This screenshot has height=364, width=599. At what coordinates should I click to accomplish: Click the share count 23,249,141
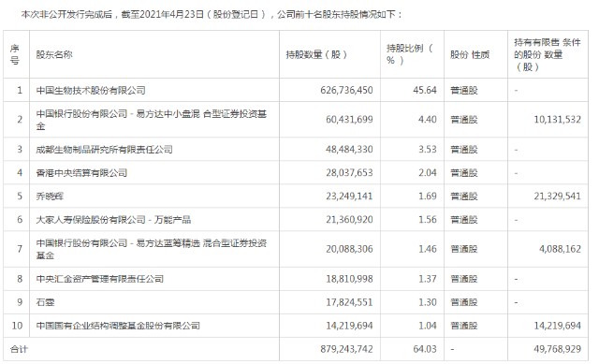tap(349, 196)
